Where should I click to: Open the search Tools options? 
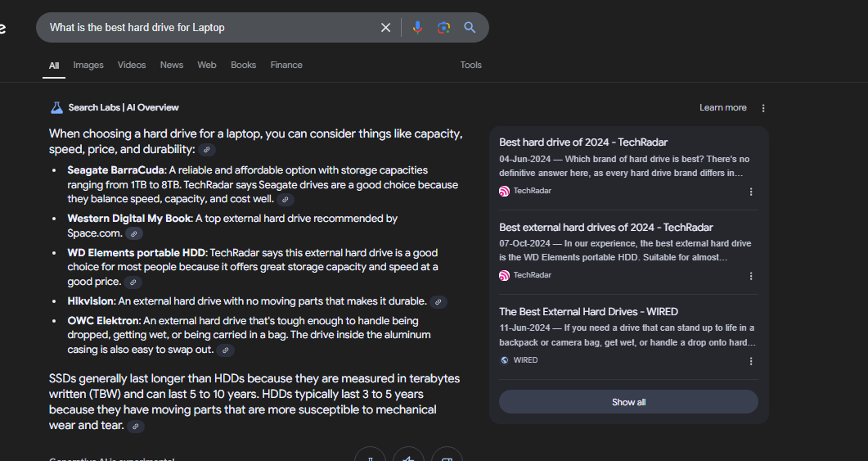pos(470,65)
